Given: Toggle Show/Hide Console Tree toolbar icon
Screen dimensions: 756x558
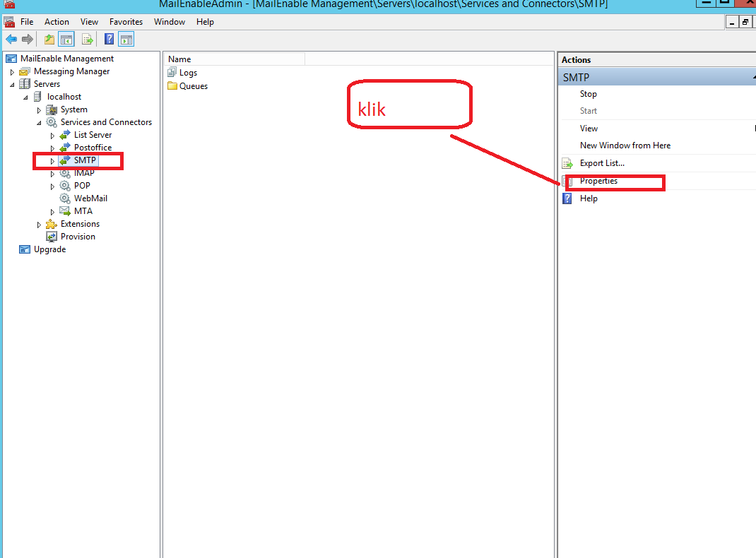Looking at the screenshot, I should (x=66, y=39).
